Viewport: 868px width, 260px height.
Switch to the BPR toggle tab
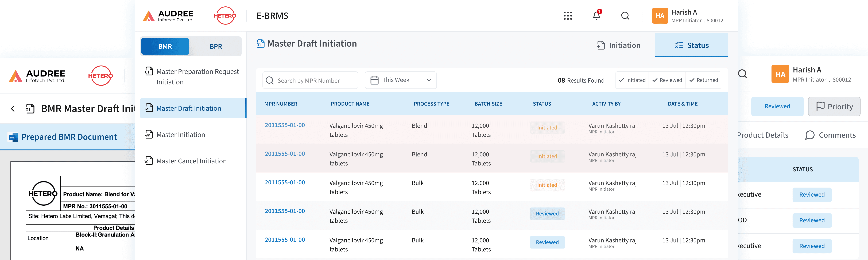click(216, 46)
